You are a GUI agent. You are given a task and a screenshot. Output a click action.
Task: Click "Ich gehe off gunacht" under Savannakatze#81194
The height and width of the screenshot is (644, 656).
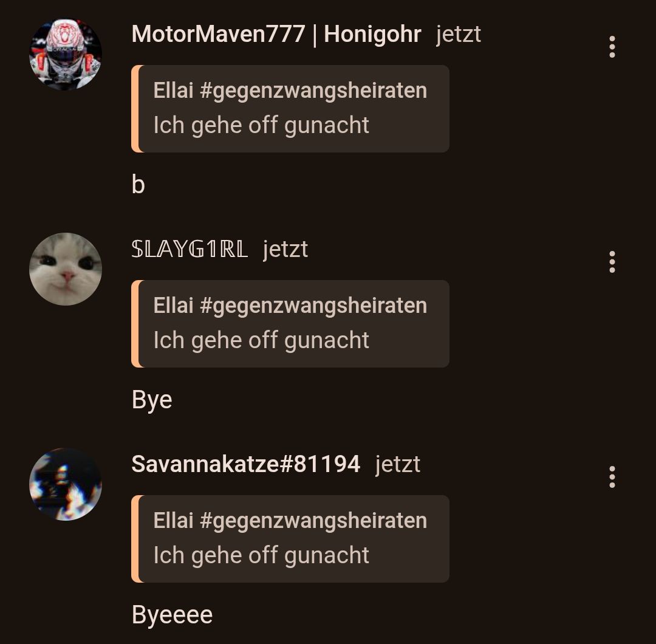[261, 556]
